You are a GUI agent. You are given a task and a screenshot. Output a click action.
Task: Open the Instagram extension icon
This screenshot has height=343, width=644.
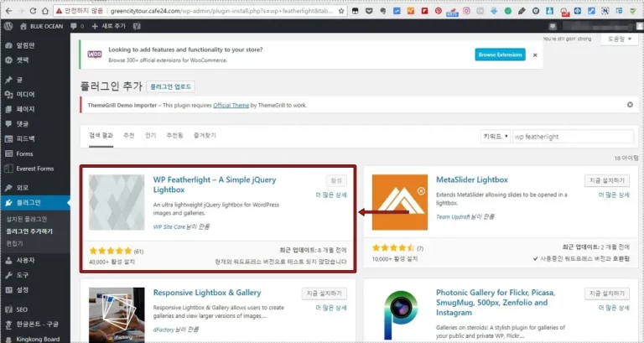click(466, 11)
